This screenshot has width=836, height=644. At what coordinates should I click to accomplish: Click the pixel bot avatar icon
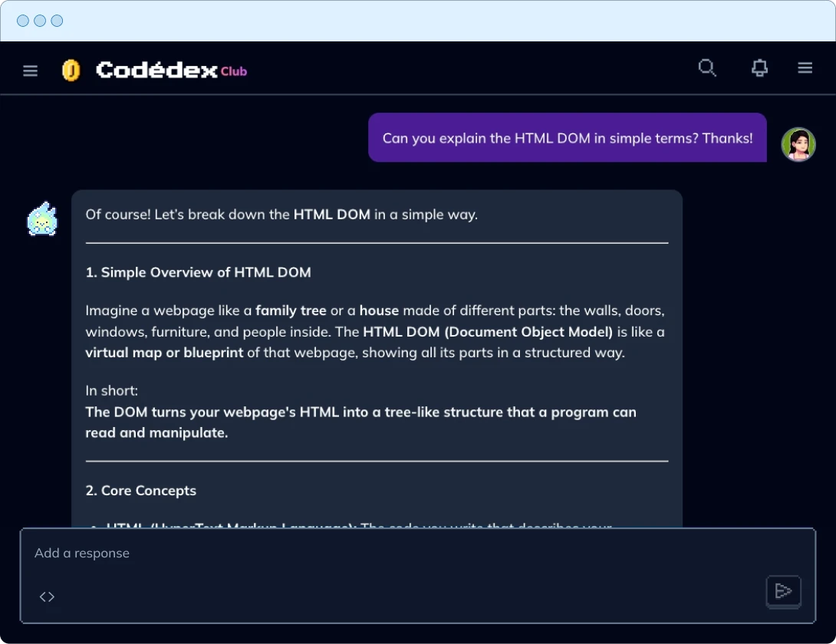coord(42,219)
